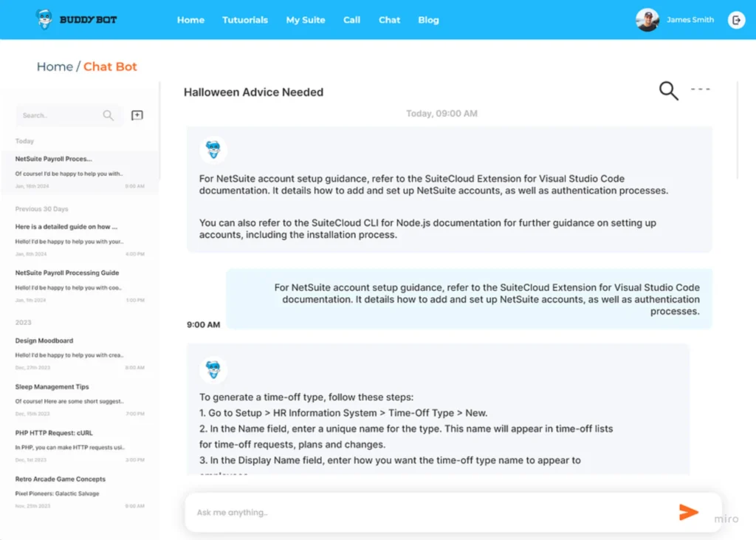Viewport: 756px width, 540px height.
Task: Search within chat using magnifier icon
Action: (x=669, y=91)
